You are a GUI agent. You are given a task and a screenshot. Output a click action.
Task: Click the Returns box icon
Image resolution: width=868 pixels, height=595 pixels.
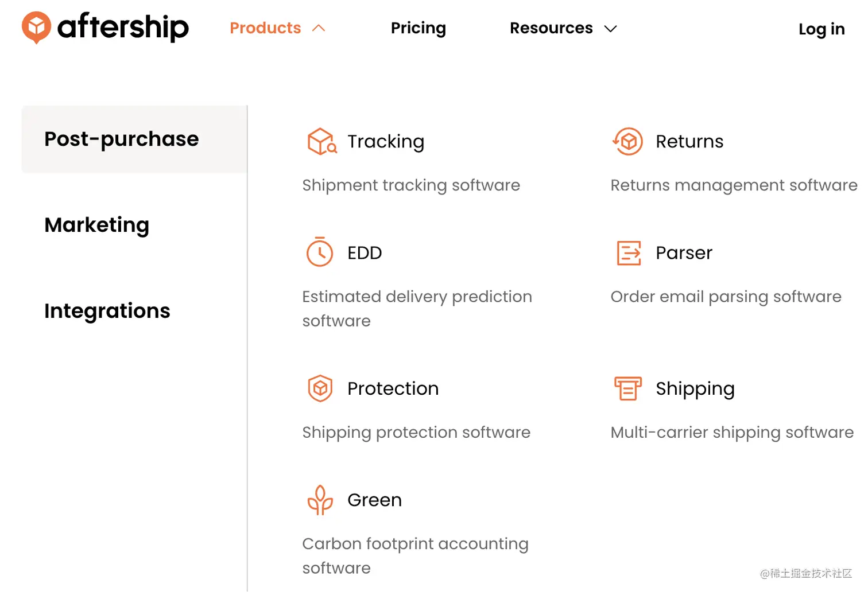(x=628, y=141)
